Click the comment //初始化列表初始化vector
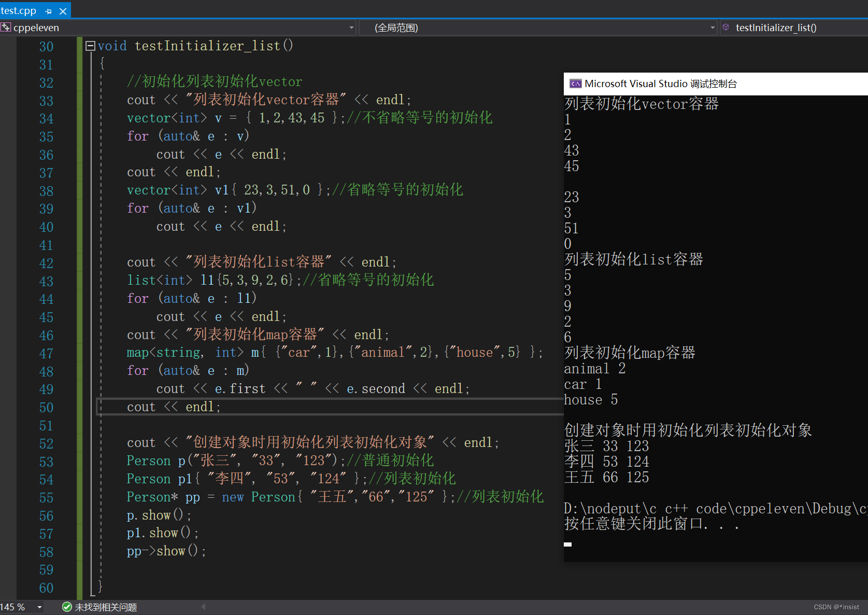 (x=215, y=81)
